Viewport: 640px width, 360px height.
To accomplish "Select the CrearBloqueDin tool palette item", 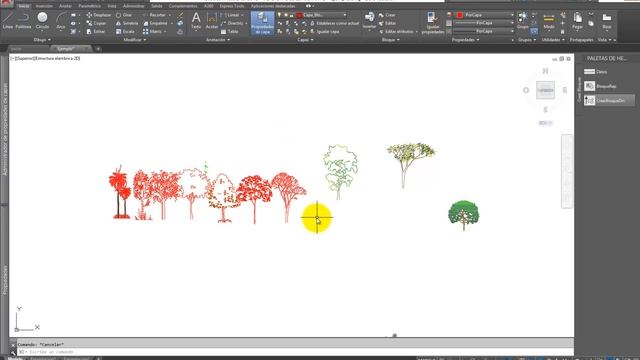I will point(609,100).
